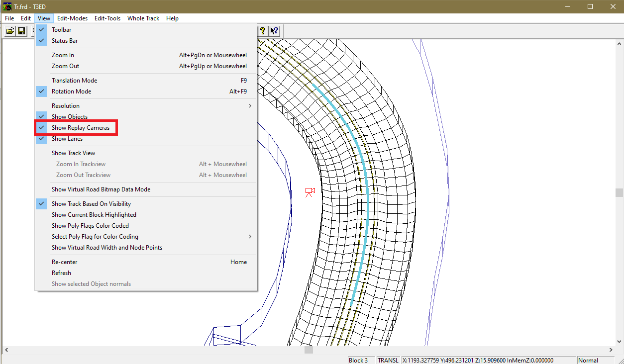This screenshot has height=364, width=624.
Task: Toggle Show Lanes off
Action: 146,139
